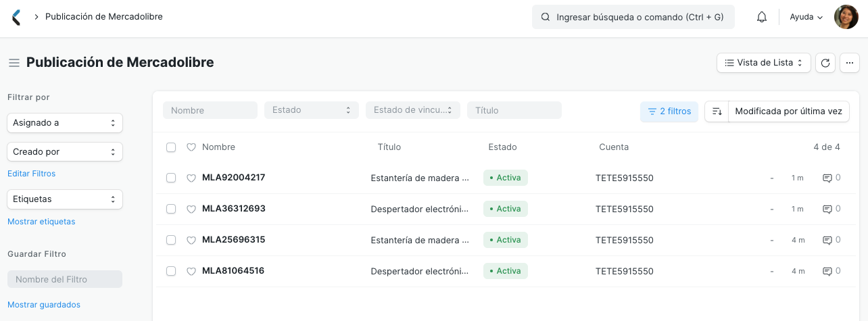Image resolution: width=868 pixels, height=321 pixels.
Task: Click the Estado column header
Action: coord(502,147)
